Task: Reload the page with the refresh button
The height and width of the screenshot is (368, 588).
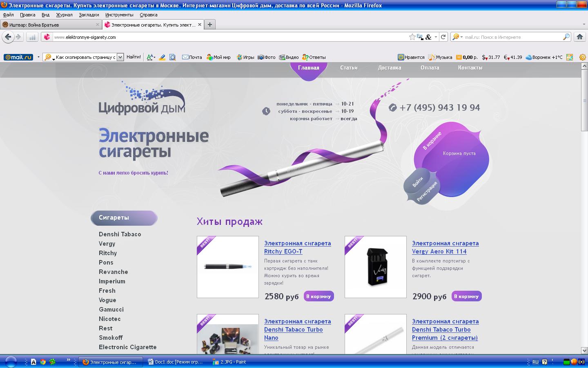Action: pos(443,37)
